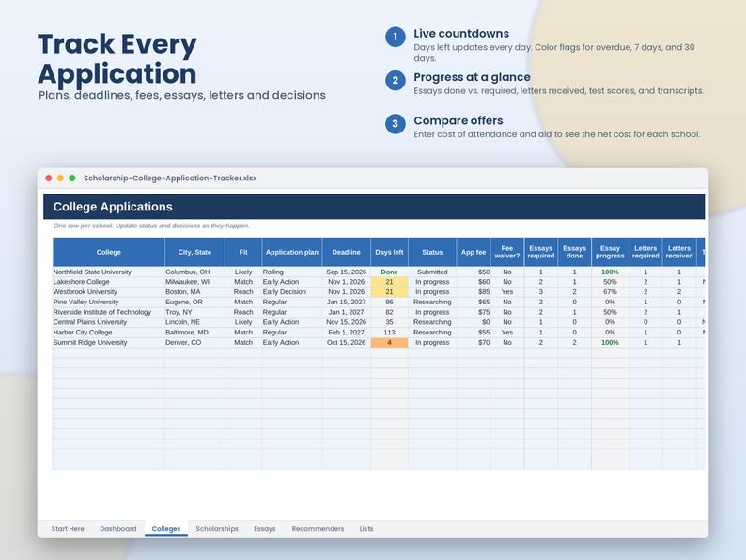Click the yellow minimize window dot
746x560 pixels.
(60, 178)
